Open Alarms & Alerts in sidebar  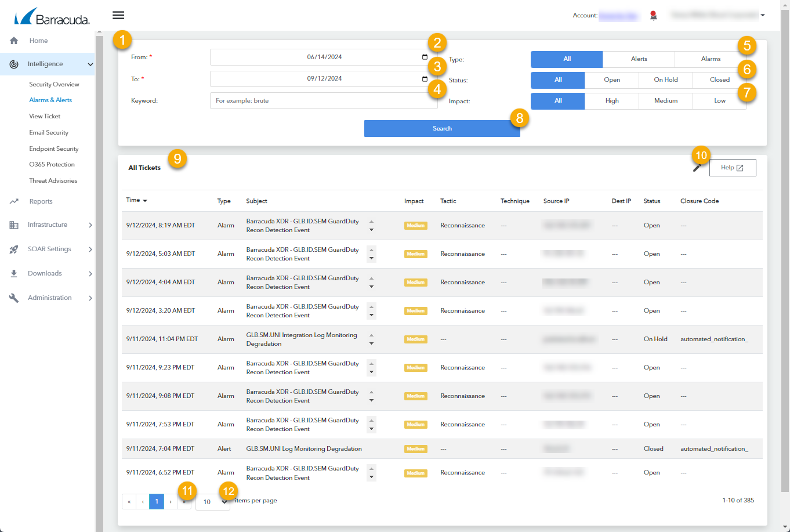point(50,100)
